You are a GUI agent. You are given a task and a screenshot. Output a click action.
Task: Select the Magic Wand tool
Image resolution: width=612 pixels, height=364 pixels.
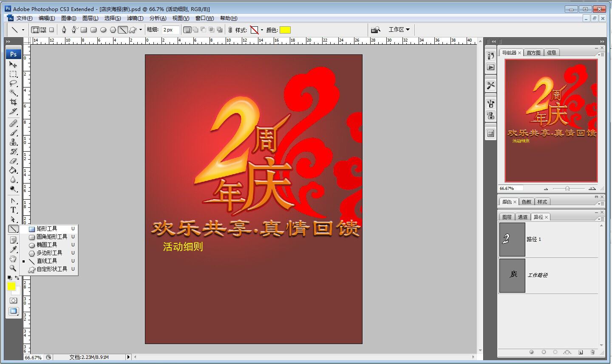(13, 93)
